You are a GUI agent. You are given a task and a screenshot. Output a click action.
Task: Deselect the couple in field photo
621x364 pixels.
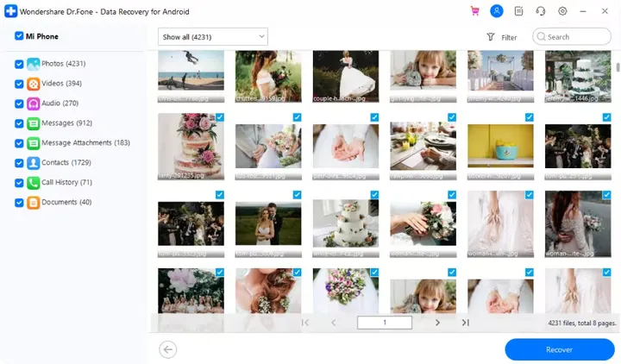tap(297, 194)
